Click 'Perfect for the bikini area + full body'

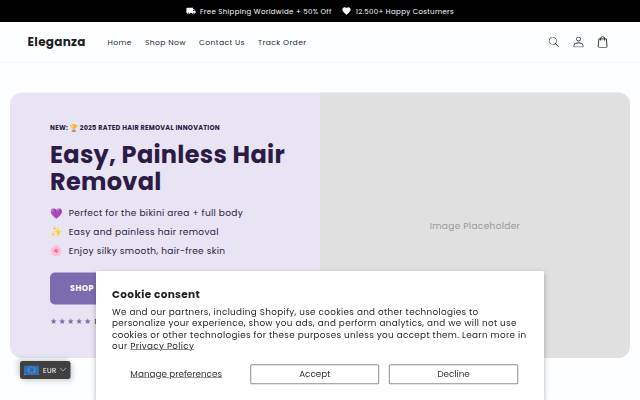point(156,213)
